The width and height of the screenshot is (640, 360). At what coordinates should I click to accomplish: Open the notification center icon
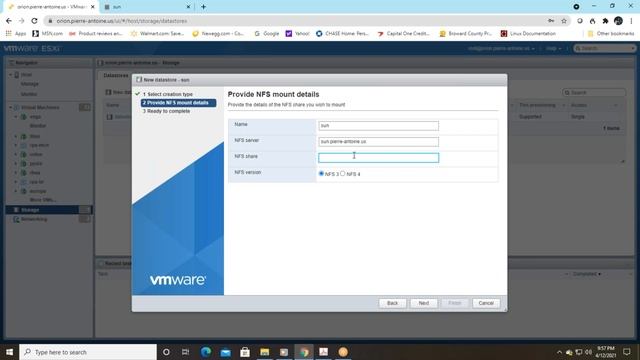pyautogui.click(x=627, y=352)
